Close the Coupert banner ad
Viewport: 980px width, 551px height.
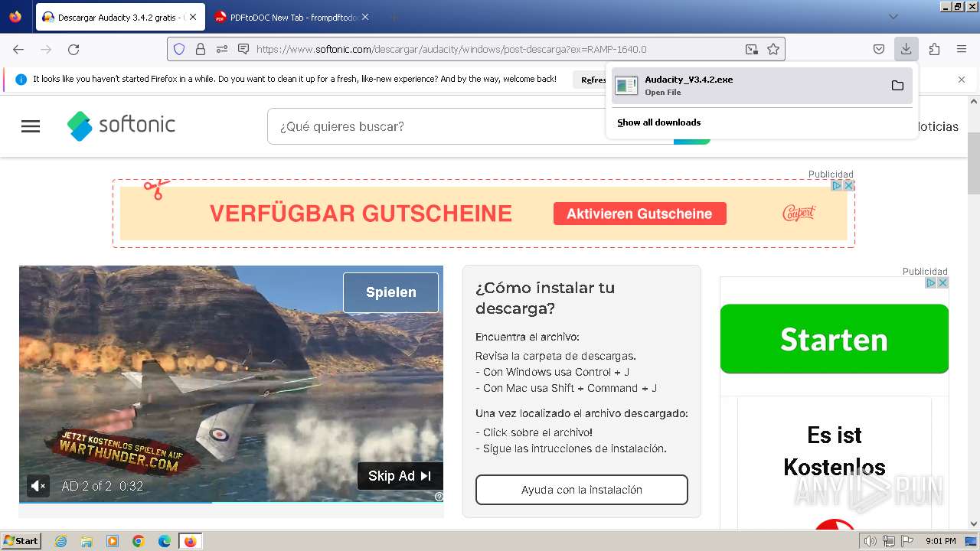848,185
